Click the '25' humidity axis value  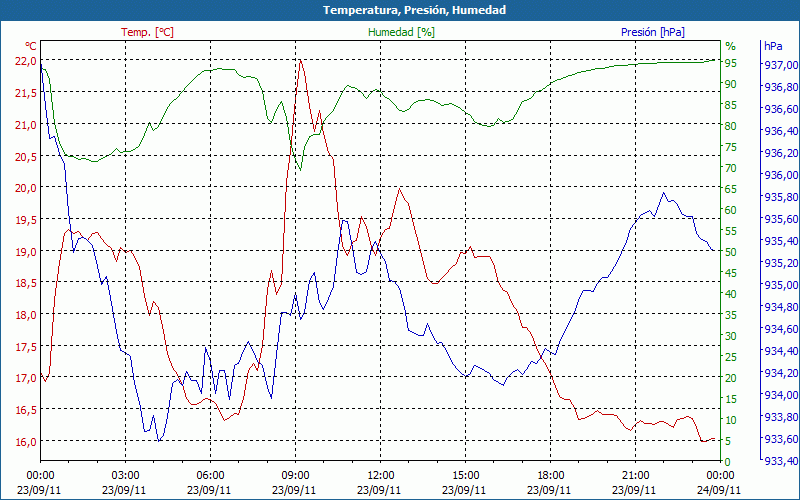tap(730, 357)
